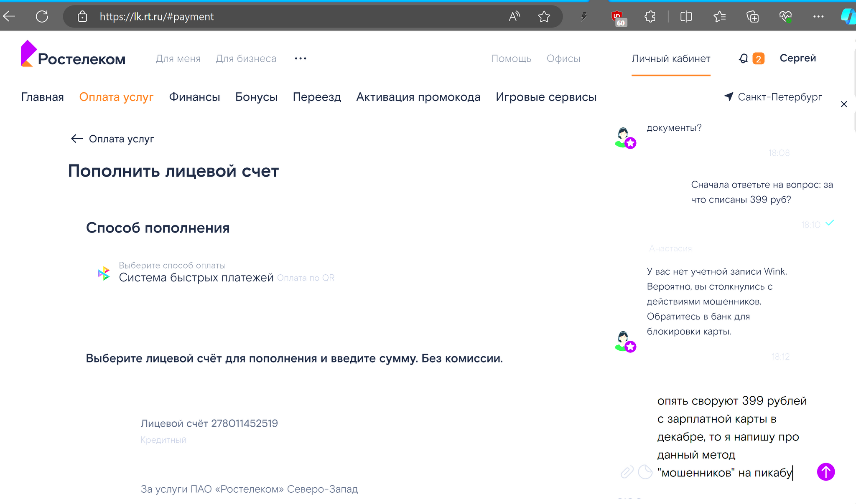Click the address bar URL lk.rt.ru
This screenshot has width=856, height=504.
click(157, 17)
